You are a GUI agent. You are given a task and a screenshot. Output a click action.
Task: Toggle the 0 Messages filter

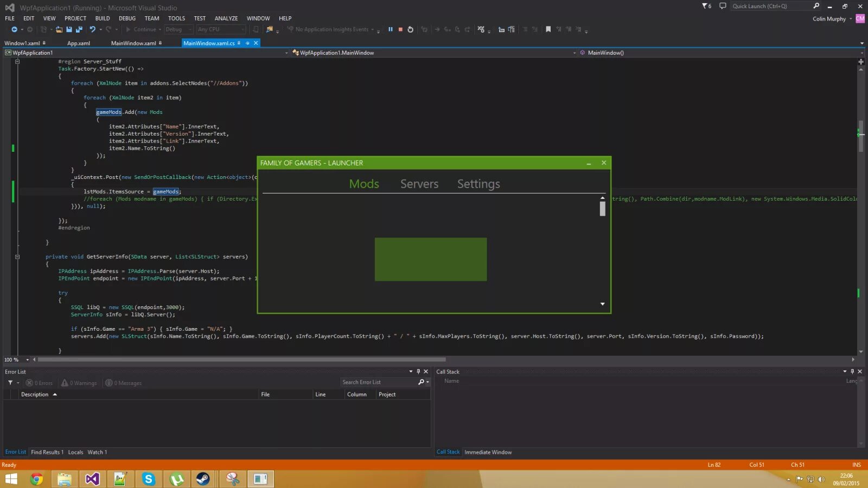tap(124, 383)
